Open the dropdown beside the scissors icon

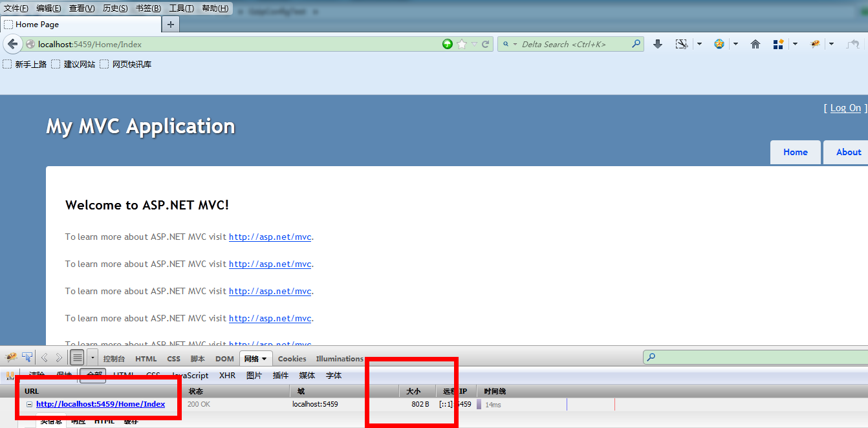tap(699, 44)
